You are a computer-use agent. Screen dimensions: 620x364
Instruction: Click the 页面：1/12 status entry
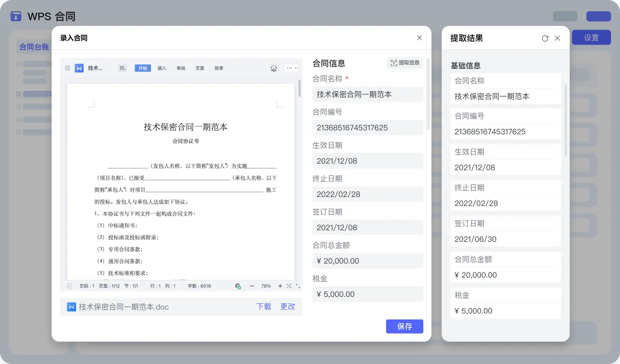coord(109,286)
